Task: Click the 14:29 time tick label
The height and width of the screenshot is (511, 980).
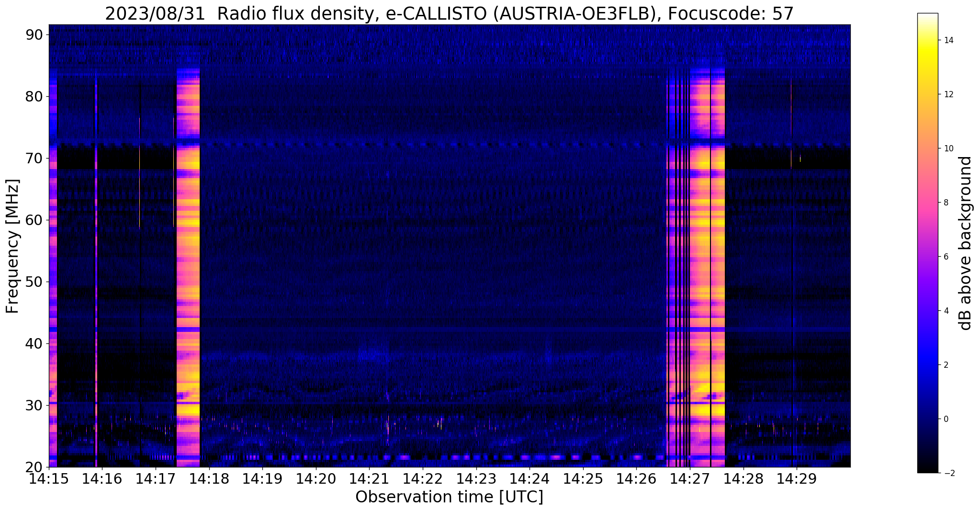Action: [797, 479]
